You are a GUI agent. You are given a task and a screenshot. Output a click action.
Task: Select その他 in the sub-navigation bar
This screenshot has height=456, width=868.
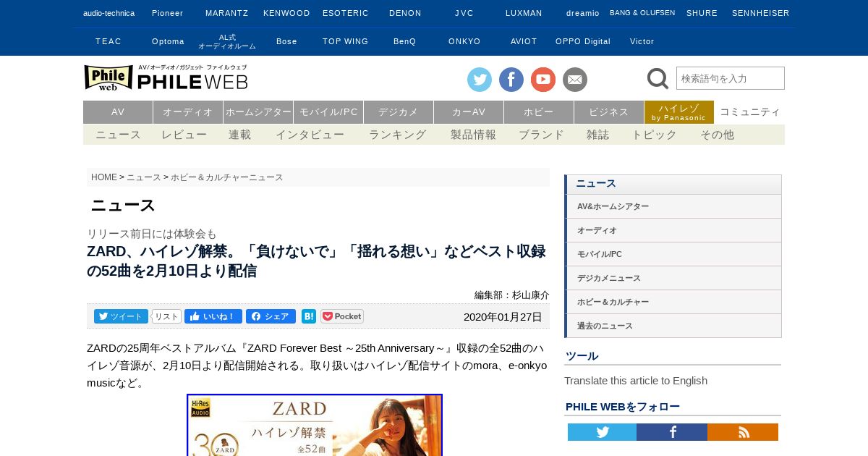[717, 135]
